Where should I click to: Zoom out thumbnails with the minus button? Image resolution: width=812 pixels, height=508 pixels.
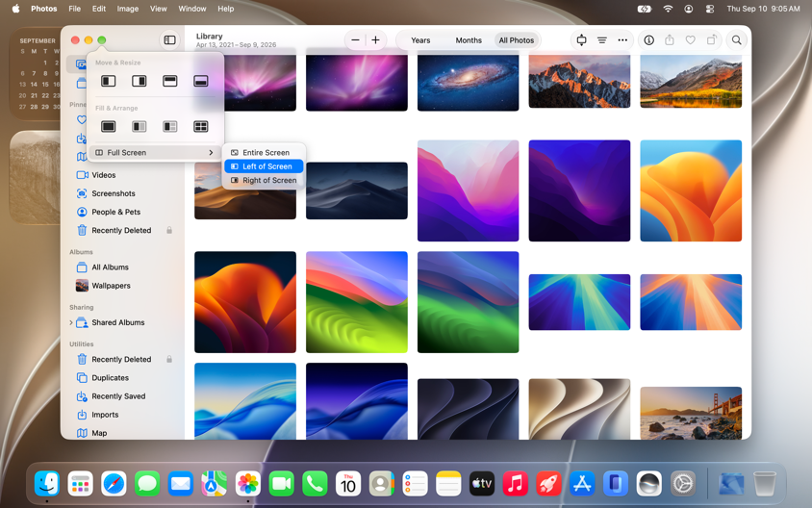pyautogui.click(x=355, y=39)
